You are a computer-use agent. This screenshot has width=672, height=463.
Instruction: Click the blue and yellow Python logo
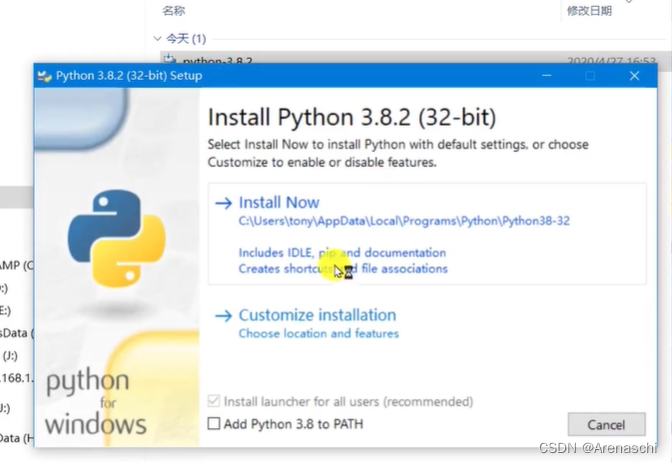coord(117,238)
